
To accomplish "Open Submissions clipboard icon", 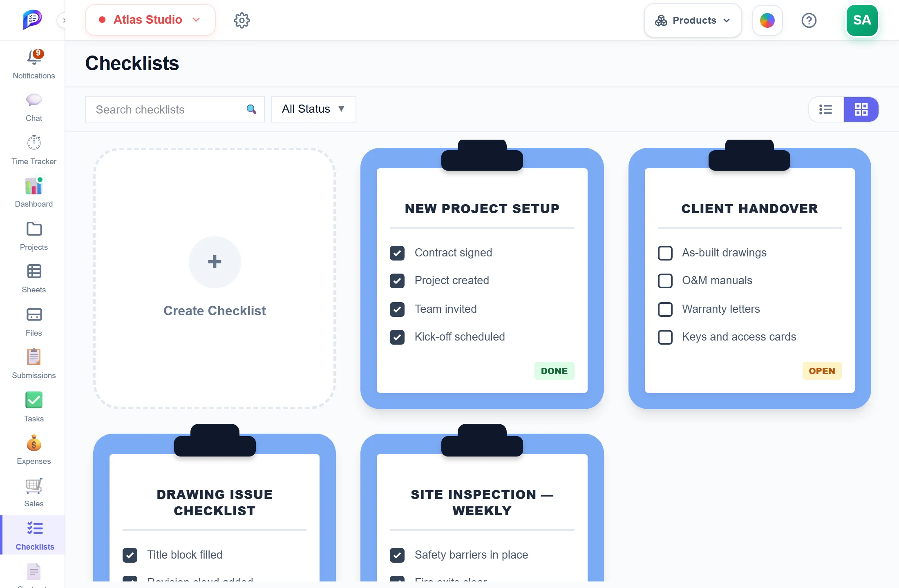I will pos(34,357).
